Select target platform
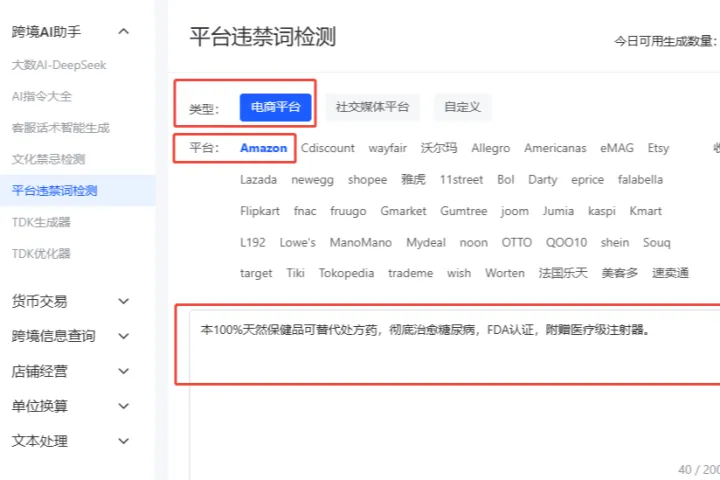This screenshot has width=720, height=480. [x=256, y=273]
